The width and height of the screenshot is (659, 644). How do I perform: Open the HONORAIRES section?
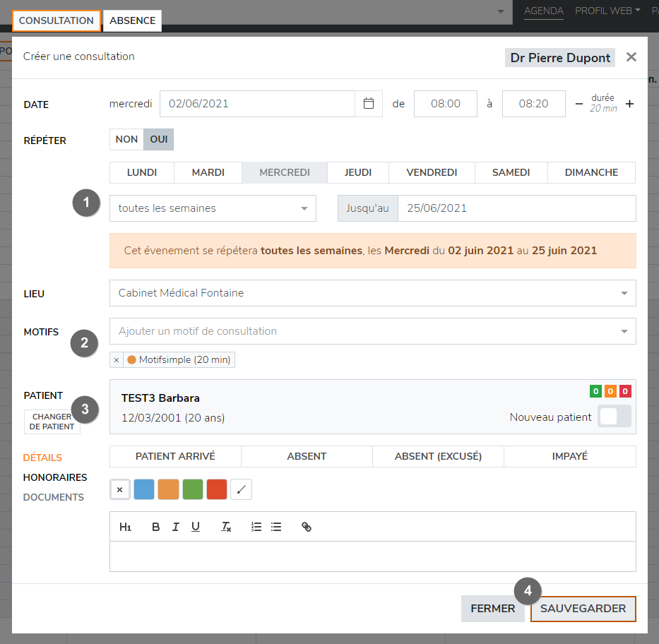click(55, 477)
